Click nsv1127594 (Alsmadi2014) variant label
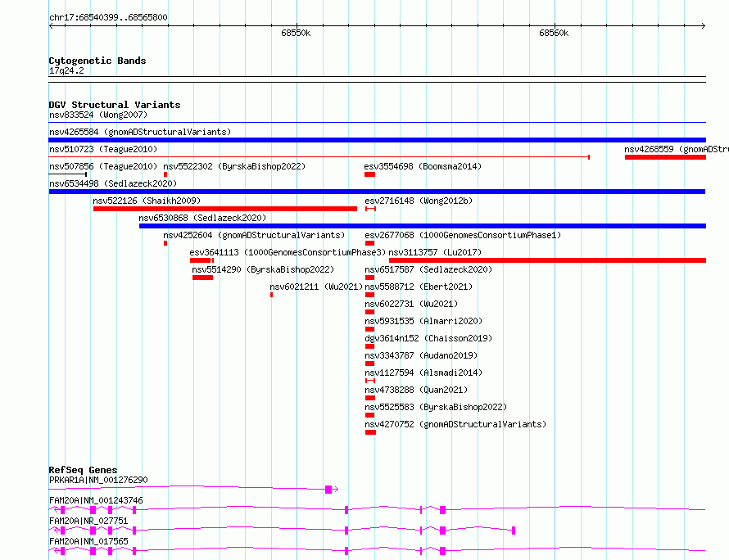The height and width of the screenshot is (560, 729). point(423,373)
